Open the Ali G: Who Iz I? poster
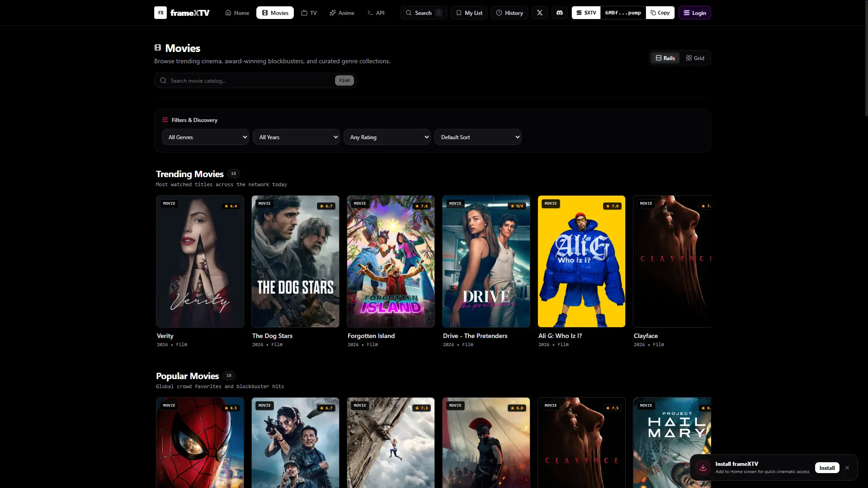 [581, 261]
